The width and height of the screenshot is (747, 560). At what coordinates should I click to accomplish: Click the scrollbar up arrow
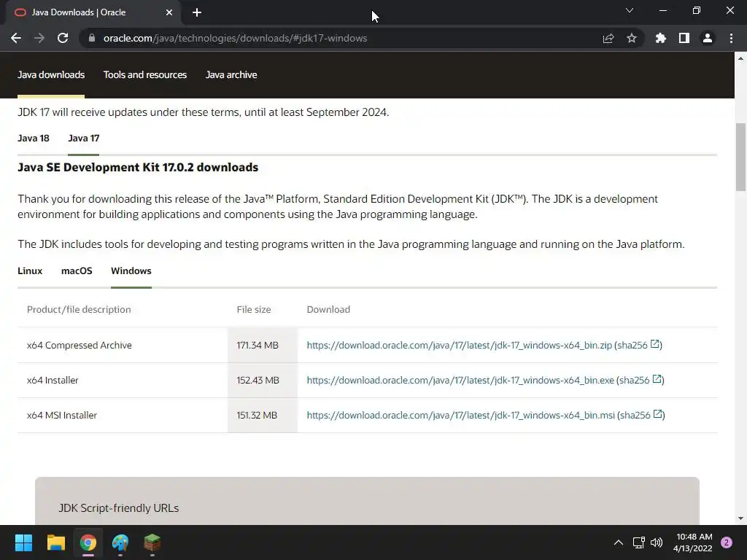pos(740,58)
